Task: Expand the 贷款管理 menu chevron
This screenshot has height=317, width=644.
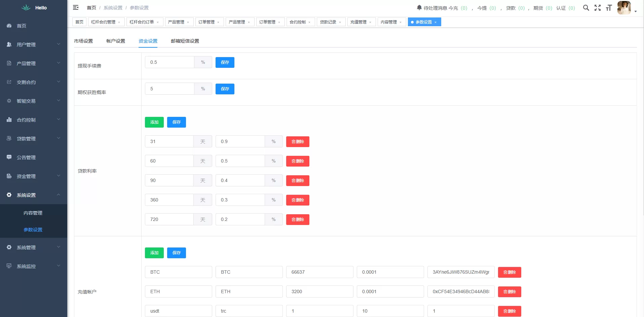Action: pos(59,138)
